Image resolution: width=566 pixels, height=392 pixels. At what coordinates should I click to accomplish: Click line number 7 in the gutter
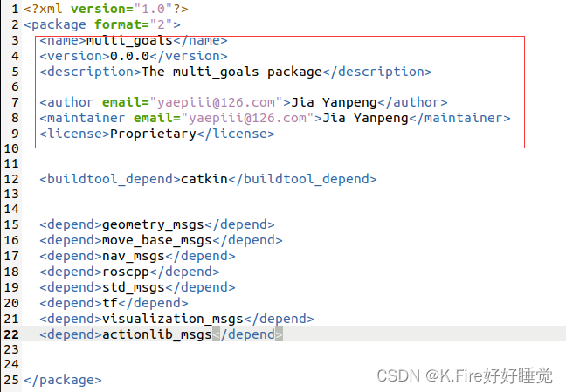tap(15, 102)
